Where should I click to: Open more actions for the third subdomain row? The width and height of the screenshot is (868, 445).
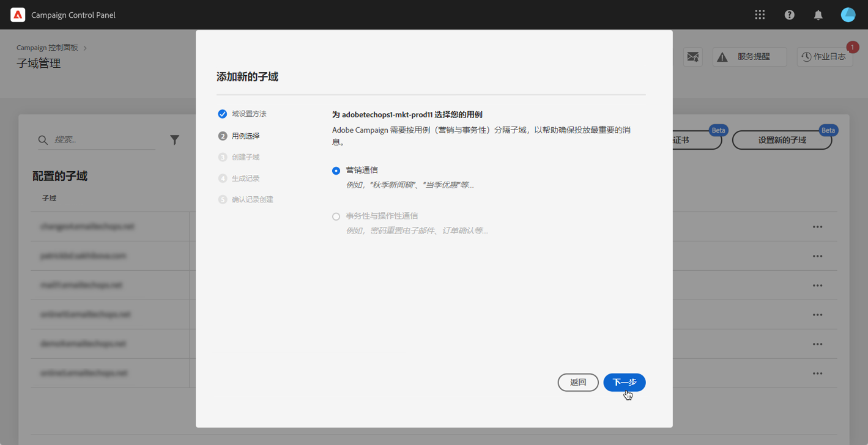tap(817, 285)
